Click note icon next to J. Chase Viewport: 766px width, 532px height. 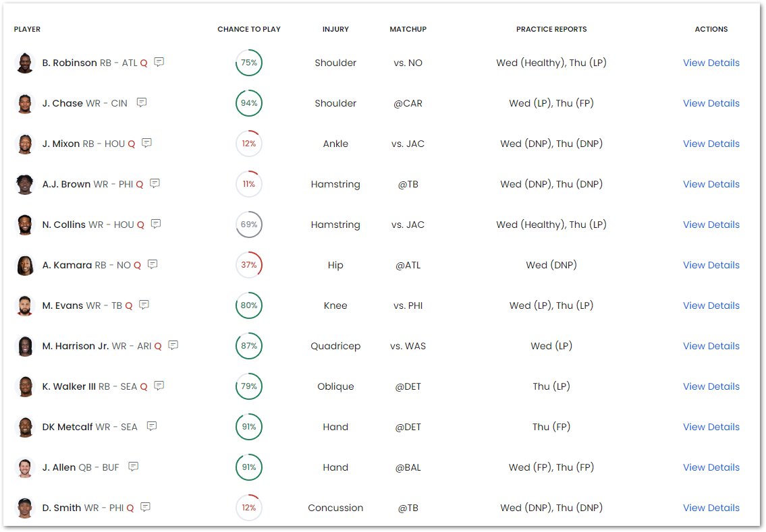click(142, 102)
